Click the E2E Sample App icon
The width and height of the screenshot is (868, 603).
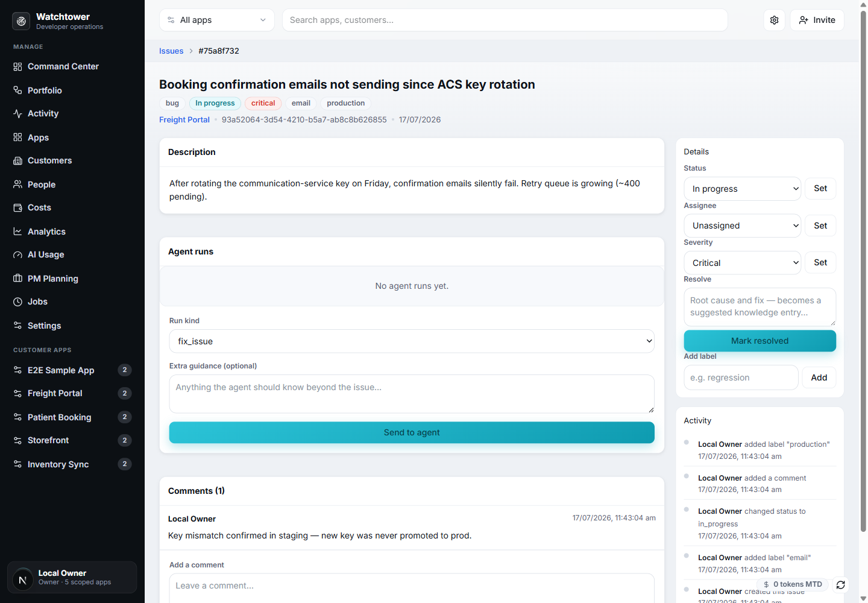tap(17, 370)
